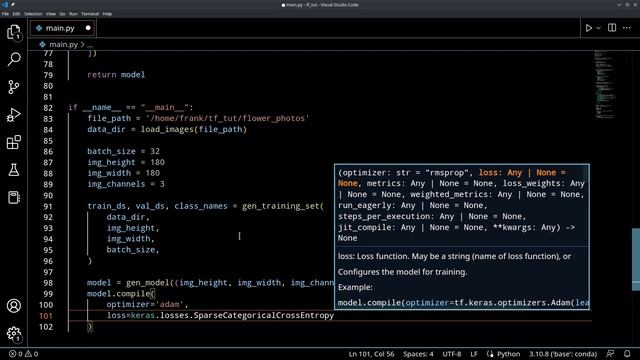640x360 pixels.
Task: Click the code minimap
Action: (x=604, y=84)
